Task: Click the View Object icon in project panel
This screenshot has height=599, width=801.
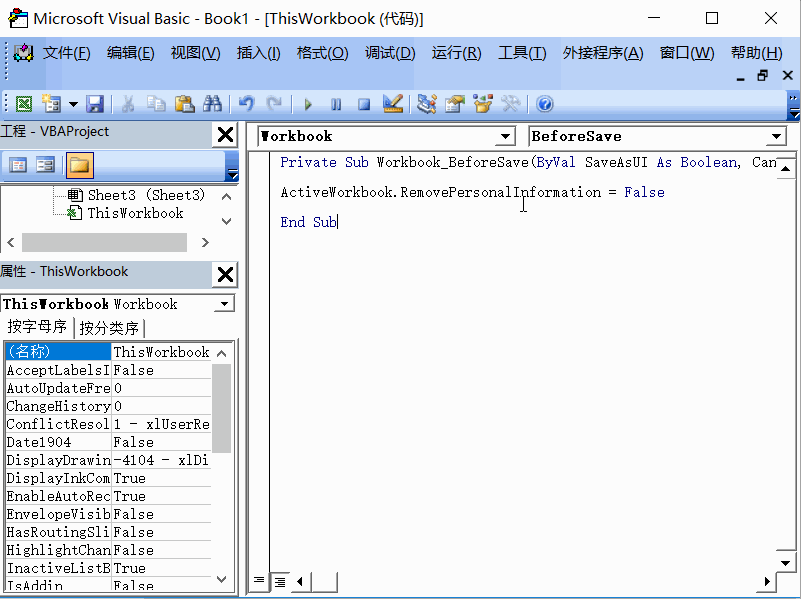Action: (45, 165)
